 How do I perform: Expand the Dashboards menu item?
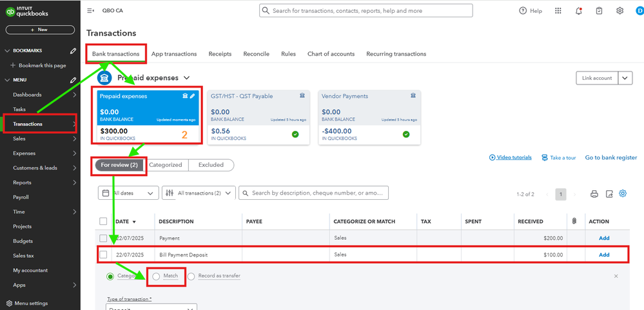pyautogui.click(x=74, y=95)
